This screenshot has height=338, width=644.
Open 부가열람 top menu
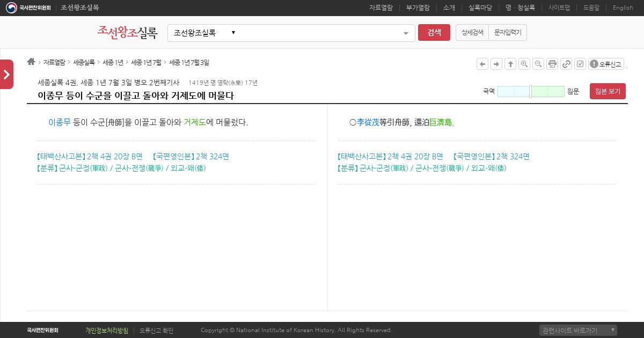click(418, 8)
